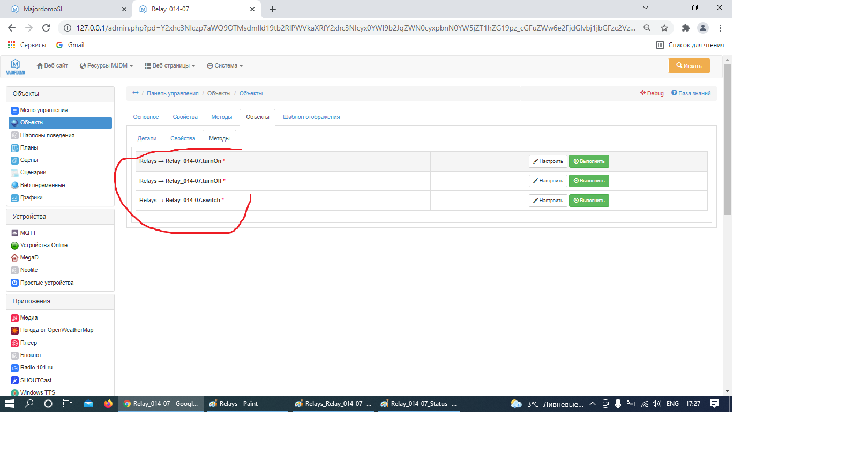This screenshot has width=868, height=460.
Task: Open the Погода от OpenWeatherMap icon
Action: coord(14,330)
